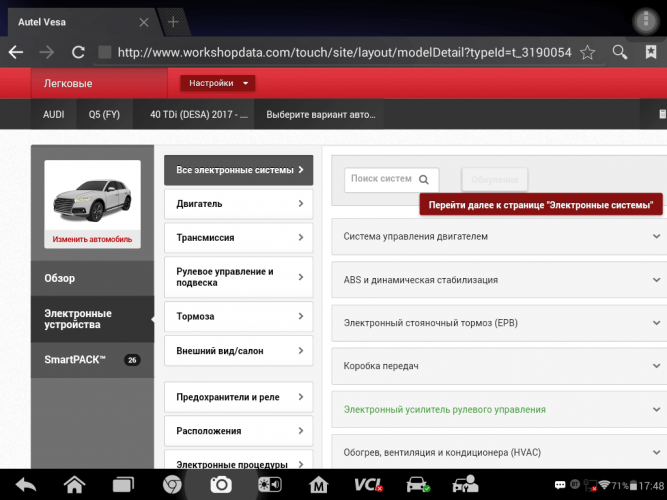Open the Обзор sidebar item

coord(92,278)
